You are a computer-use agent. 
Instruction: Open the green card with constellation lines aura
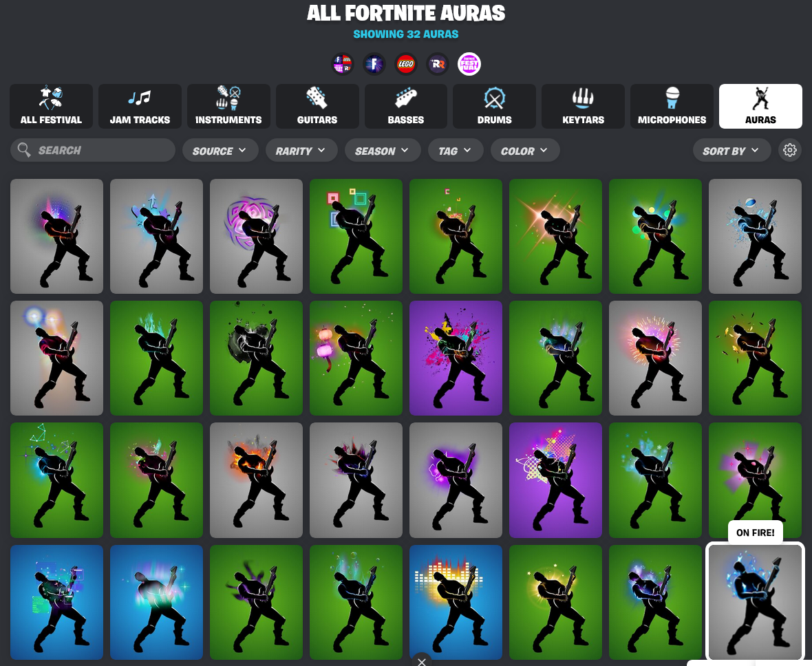tap(57, 480)
